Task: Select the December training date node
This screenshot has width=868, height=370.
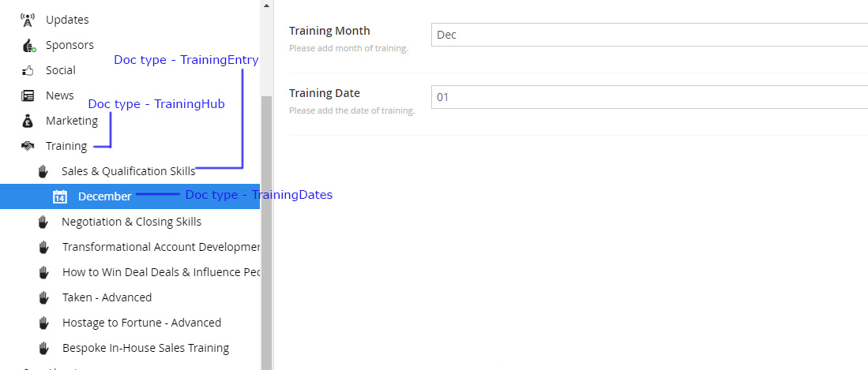Action: tap(104, 196)
